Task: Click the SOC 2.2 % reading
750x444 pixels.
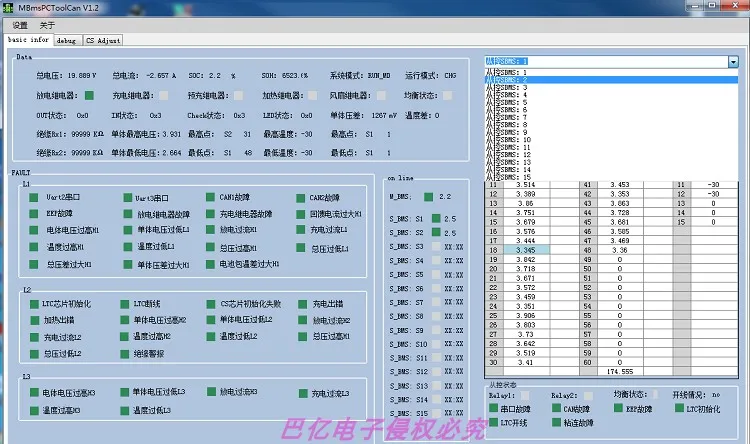Action: pyautogui.click(x=212, y=76)
